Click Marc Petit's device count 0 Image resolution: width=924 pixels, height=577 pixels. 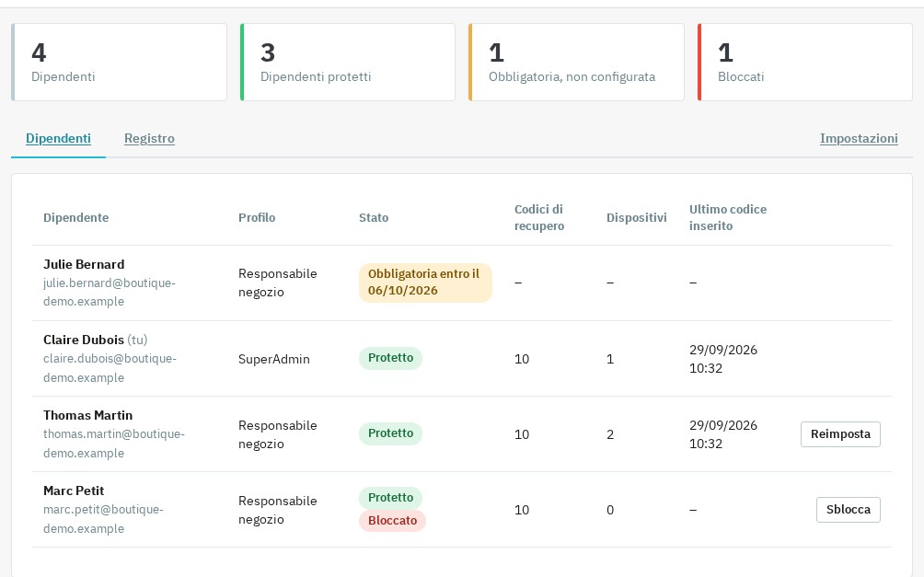pyautogui.click(x=610, y=510)
